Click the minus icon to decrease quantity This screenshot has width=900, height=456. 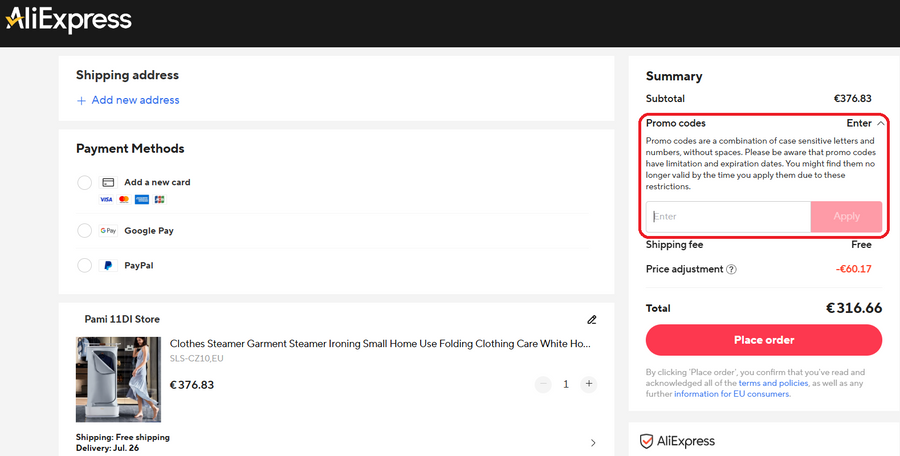click(x=543, y=384)
